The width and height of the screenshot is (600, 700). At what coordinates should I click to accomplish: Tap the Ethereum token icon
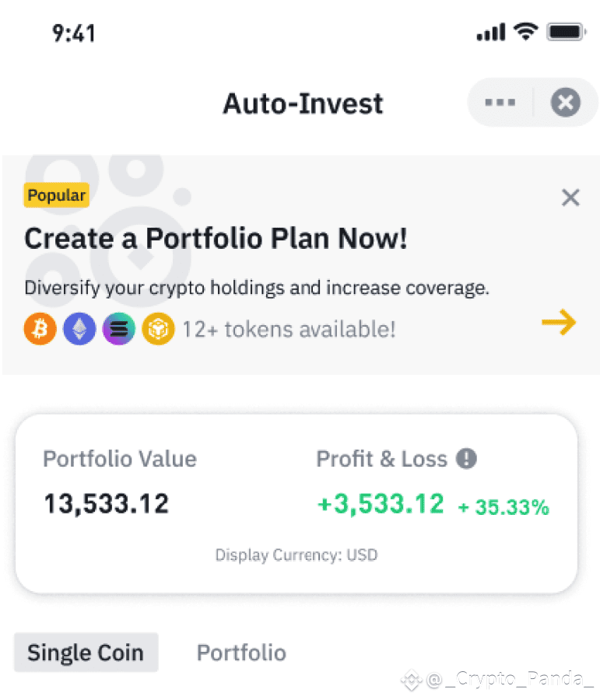tap(79, 329)
